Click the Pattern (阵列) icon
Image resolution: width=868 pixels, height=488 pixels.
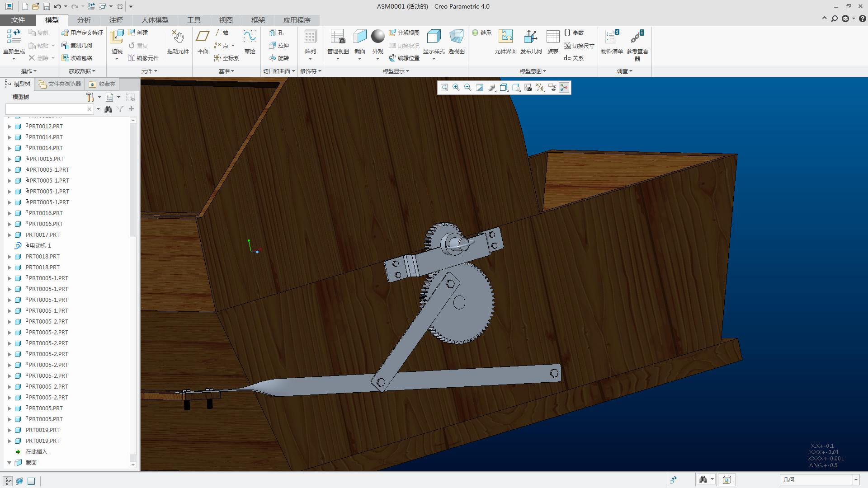[310, 37]
